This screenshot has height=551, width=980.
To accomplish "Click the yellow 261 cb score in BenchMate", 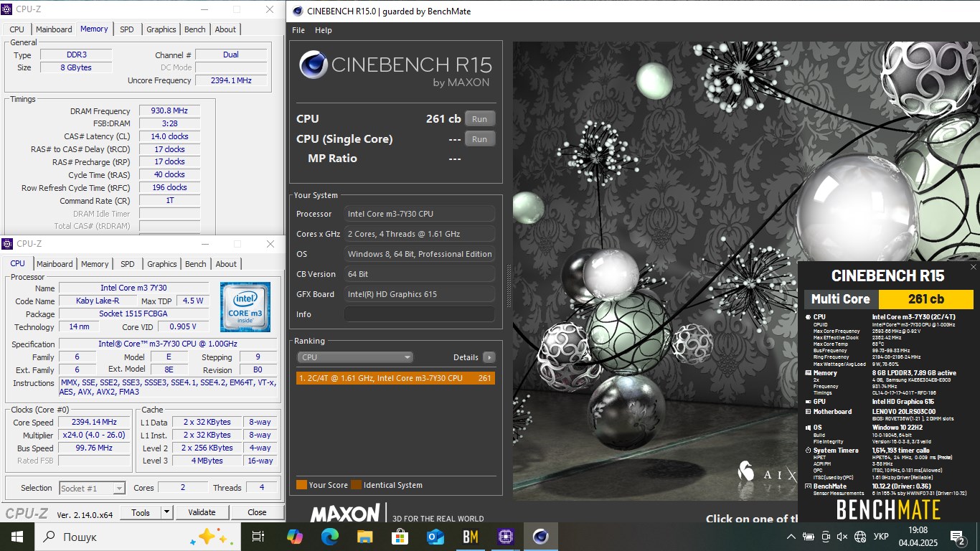I will click(x=925, y=299).
